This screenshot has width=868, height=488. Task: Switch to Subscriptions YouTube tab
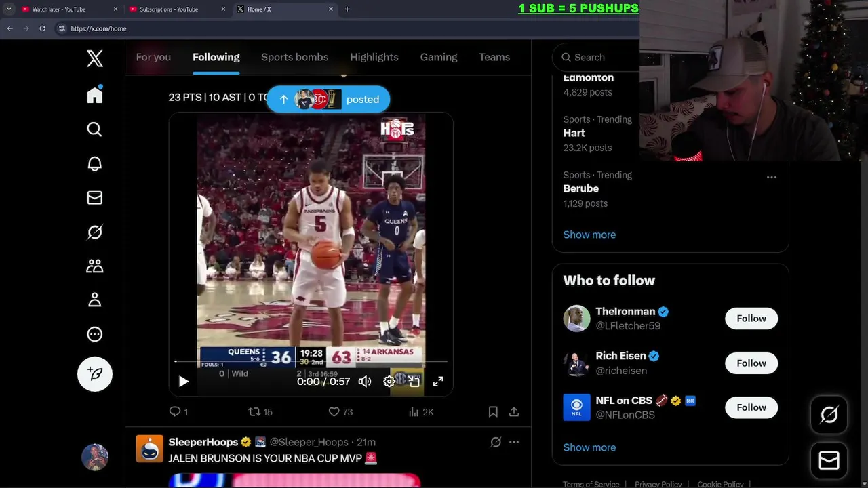176,9
